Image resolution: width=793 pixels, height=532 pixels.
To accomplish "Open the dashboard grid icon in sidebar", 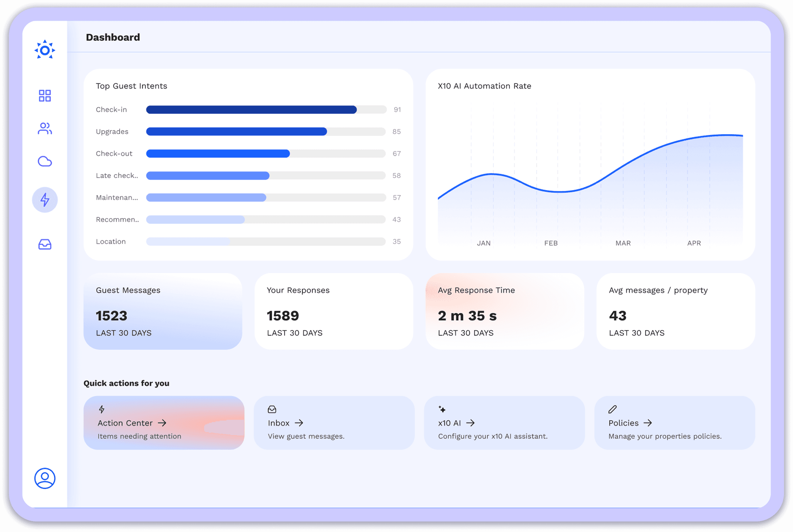I will [45, 96].
